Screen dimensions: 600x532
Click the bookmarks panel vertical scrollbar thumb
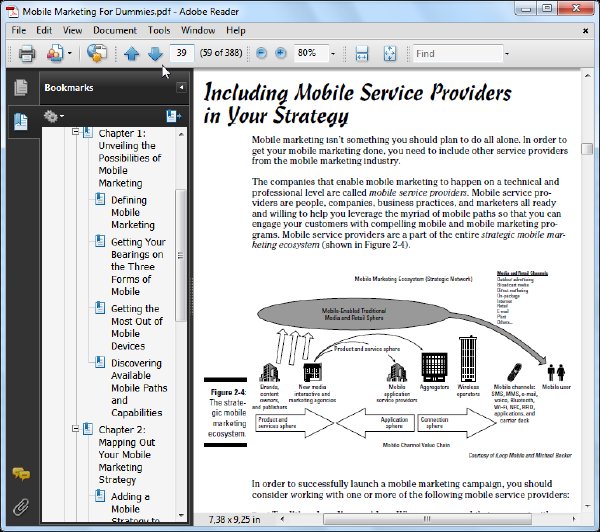181,255
